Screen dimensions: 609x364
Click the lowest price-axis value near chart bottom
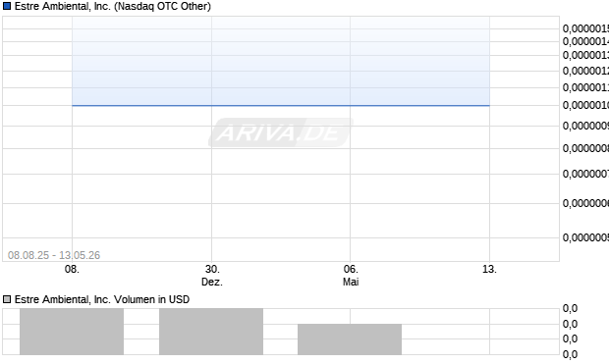tap(585, 237)
